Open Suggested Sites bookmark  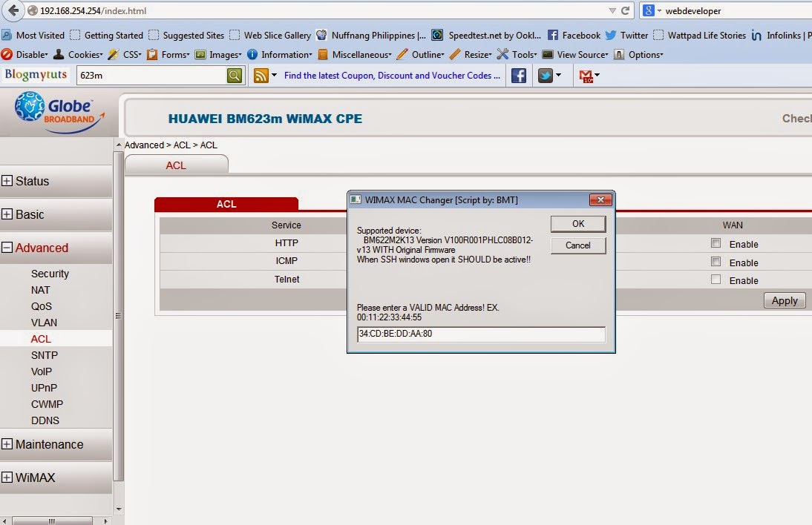[186, 35]
